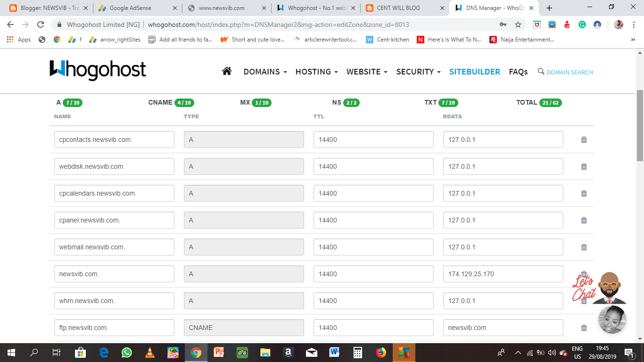The image size is (644, 362).
Task: Delete the ftp.newsvib.com. CNAME record
Action: click(x=584, y=328)
